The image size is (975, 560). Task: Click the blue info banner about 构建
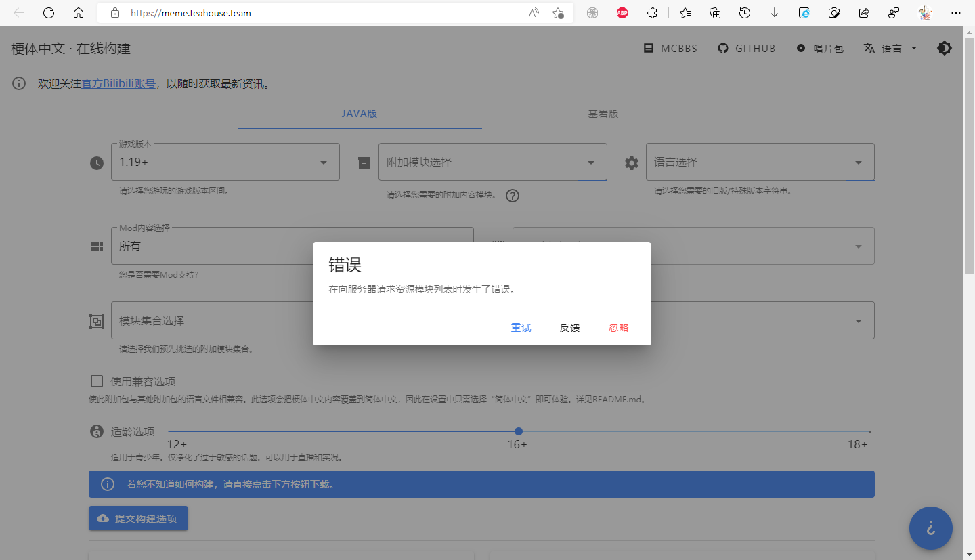[x=481, y=484]
